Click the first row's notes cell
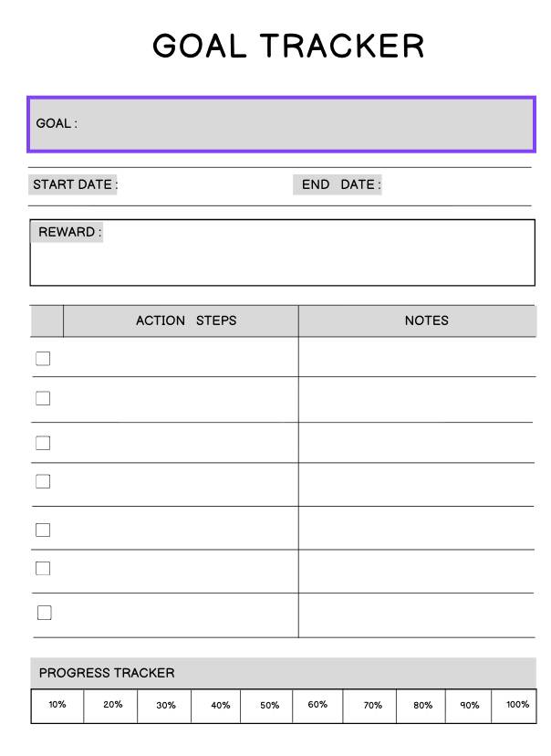The height and width of the screenshot is (756, 551). 416,358
